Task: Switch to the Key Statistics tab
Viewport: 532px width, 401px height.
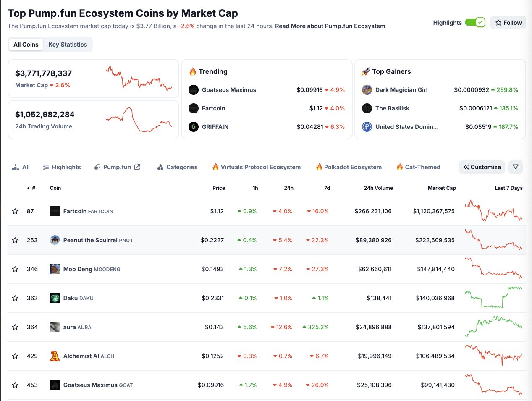Action: (x=68, y=44)
